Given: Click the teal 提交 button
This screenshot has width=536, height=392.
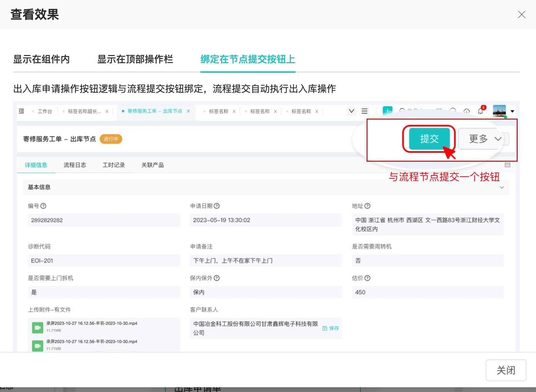Looking at the screenshot, I should pos(429,139).
